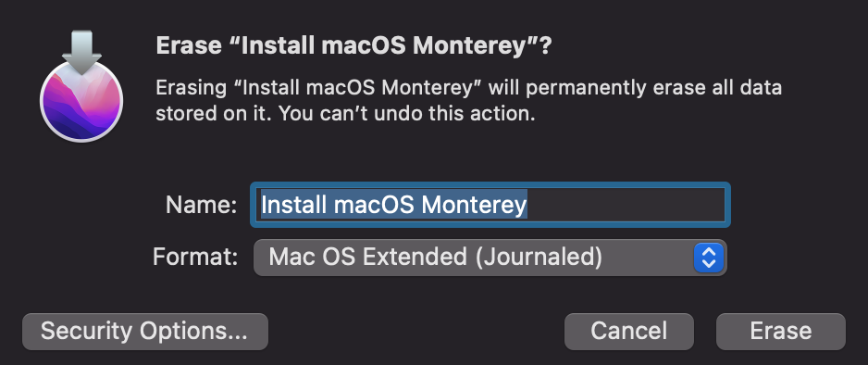Click the purple Monterey wallpaper disc

click(x=81, y=102)
